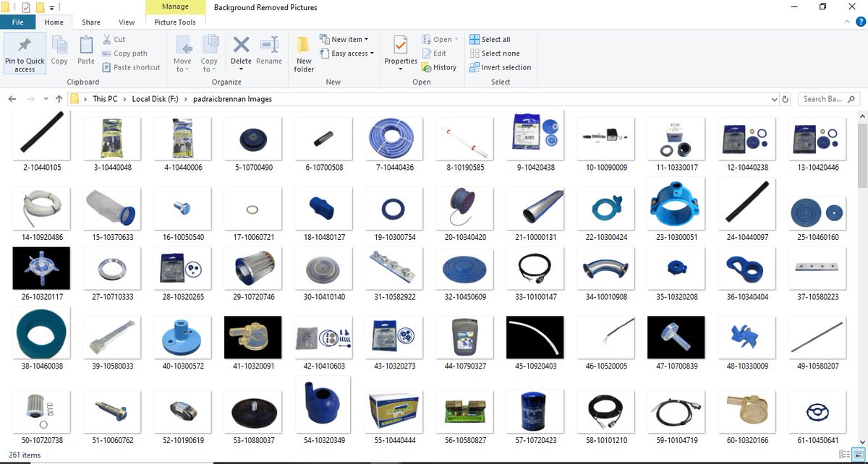Select steel tube image 21-10000131

pyautogui.click(x=535, y=208)
